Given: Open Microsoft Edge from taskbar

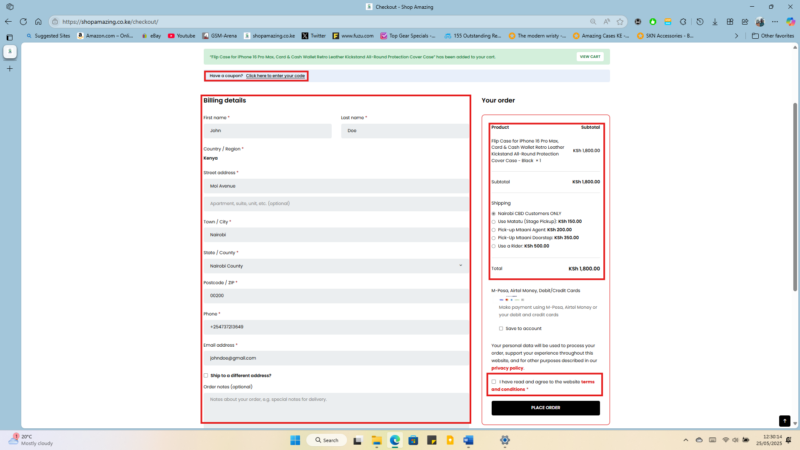Looking at the screenshot, I should (x=395, y=440).
